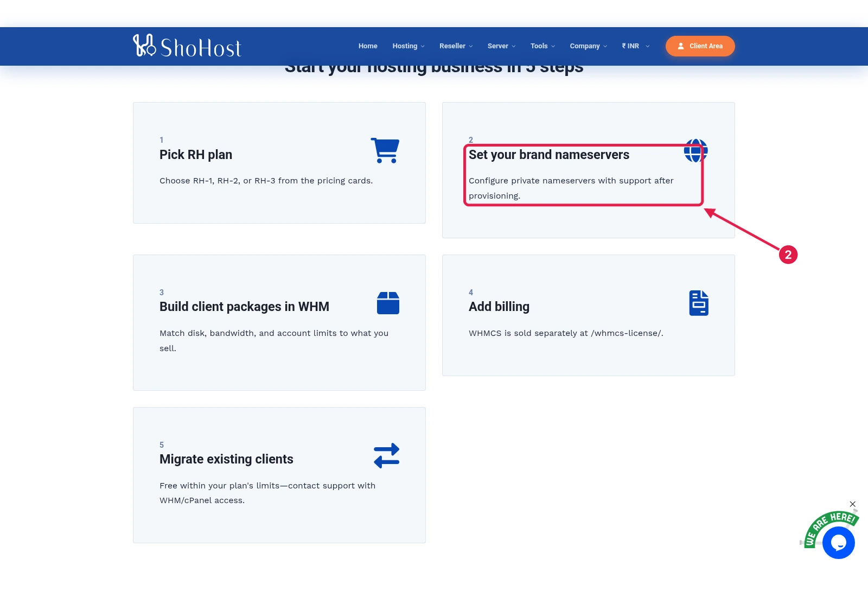Click the box icon for WHM packages
The height and width of the screenshot is (597, 868).
point(388,303)
